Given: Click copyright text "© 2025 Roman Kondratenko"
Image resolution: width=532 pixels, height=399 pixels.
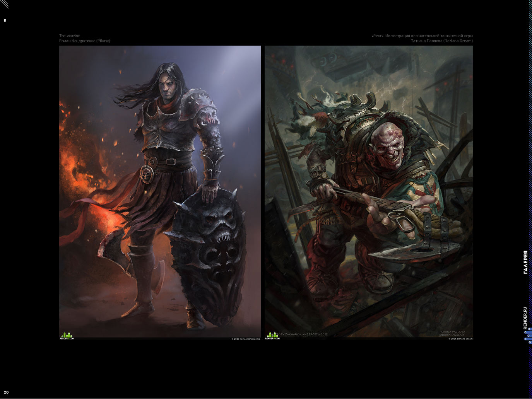Looking at the screenshot, I should [x=246, y=339].
